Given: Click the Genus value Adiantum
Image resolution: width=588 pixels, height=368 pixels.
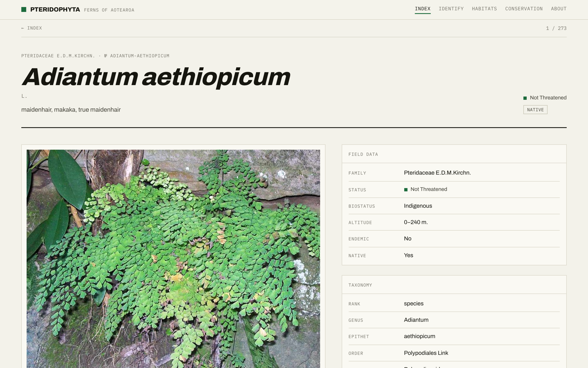Looking at the screenshot, I should [x=416, y=320].
